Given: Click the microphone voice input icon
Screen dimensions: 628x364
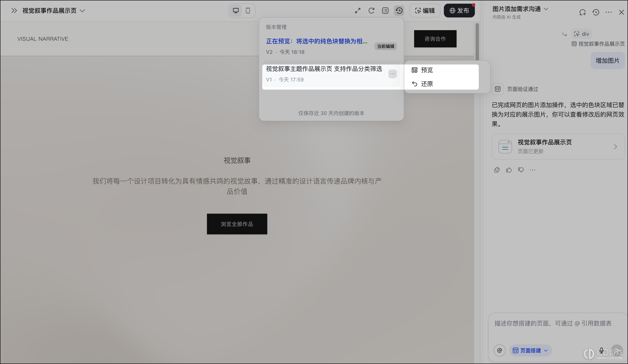Looking at the screenshot, I should click(601, 350).
